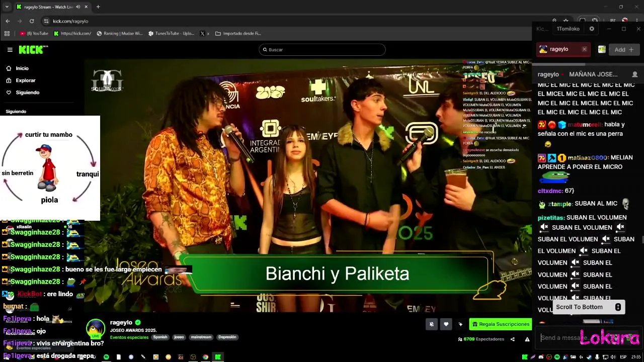The height and width of the screenshot is (362, 644).
Task: Open the user list icon in the chat header
Action: click(x=634, y=74)
